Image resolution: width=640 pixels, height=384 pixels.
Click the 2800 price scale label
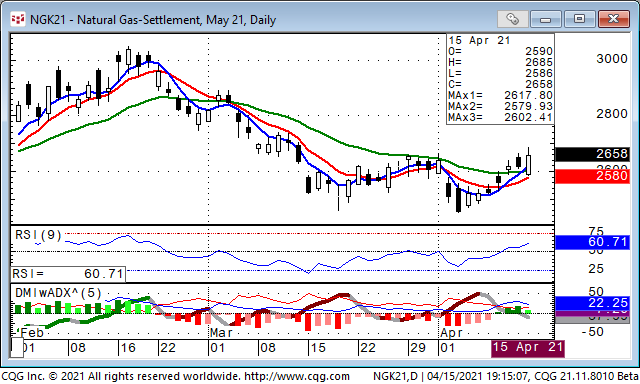612,114
